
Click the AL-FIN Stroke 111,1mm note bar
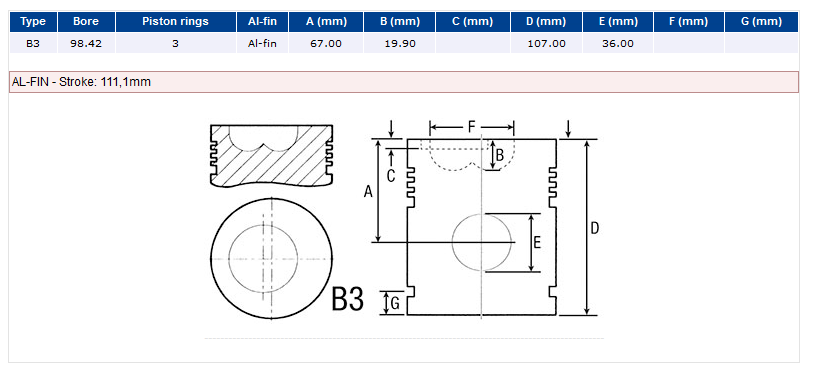coord(404,82)
